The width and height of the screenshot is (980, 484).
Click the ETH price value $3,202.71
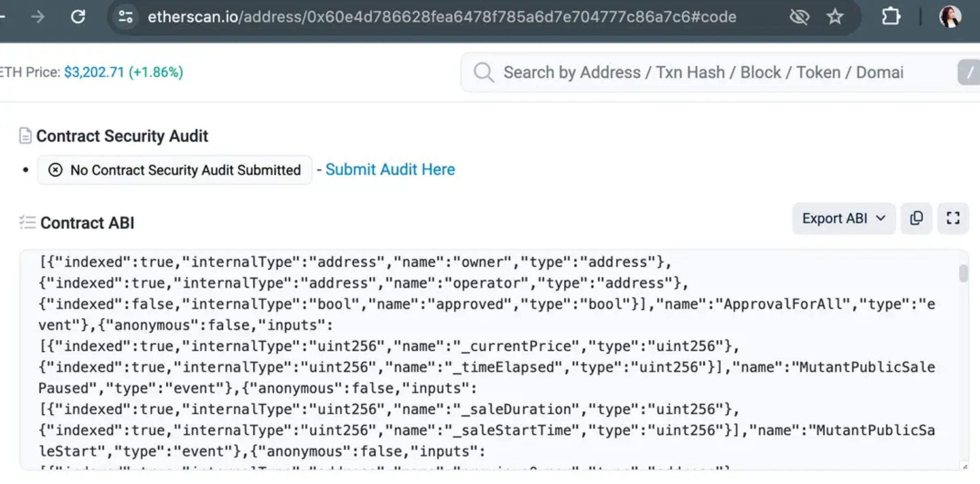94,72
